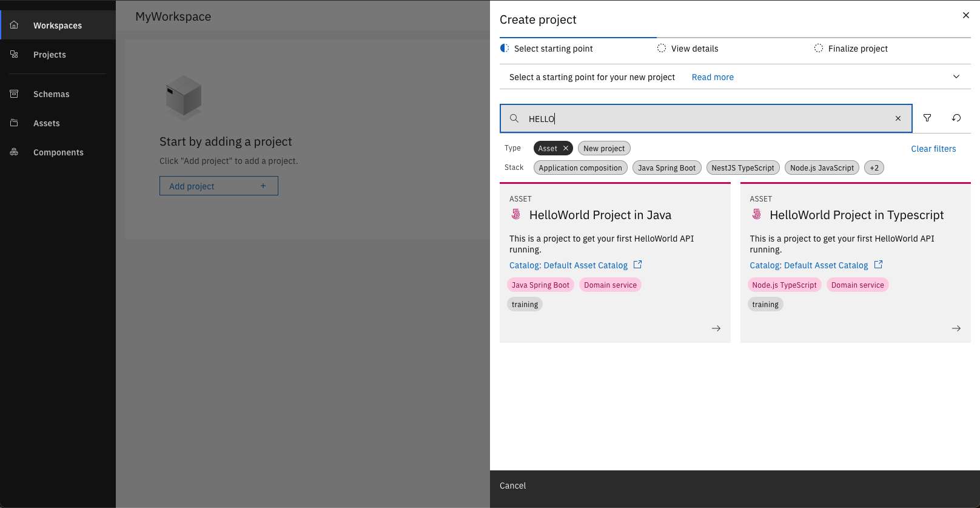The width and height of the screenshot is (980, 508).
Task: Select the HelloWorld Project in Java title
Action: [600, 215]
